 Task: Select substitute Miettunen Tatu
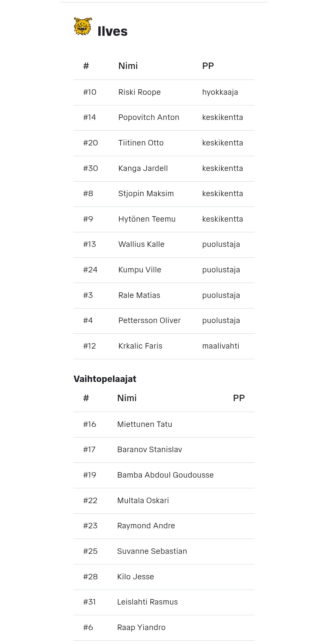145,424
